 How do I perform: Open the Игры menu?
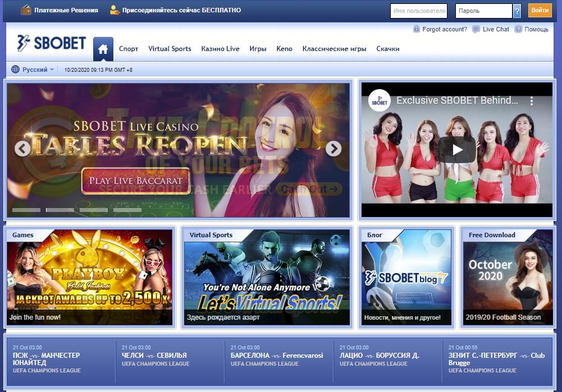pyautogui.click(x=258, y=49)
